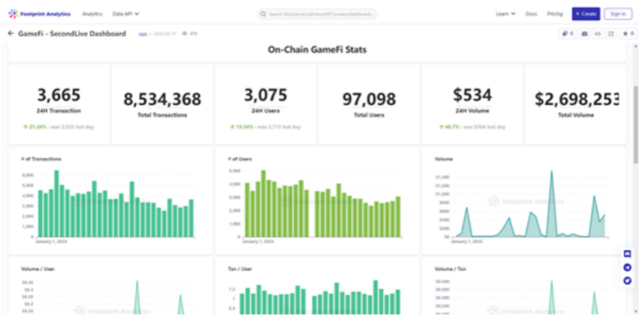The image size is (644, 329).
Task: Click the dashboard author link
Action: 142,35
